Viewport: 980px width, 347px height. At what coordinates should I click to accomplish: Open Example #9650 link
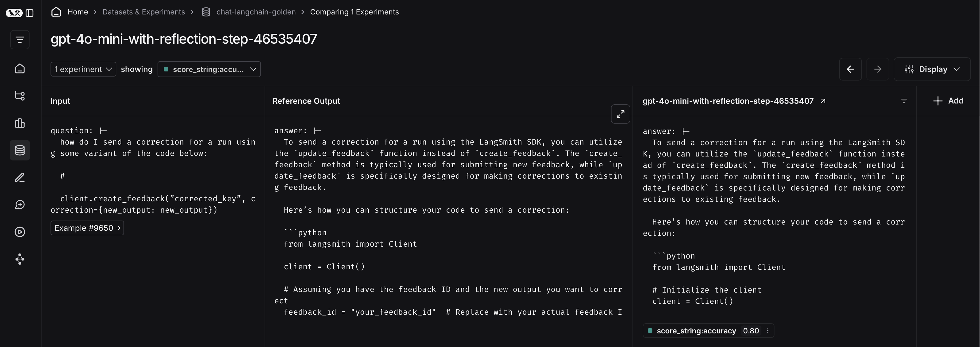point(87,228)
